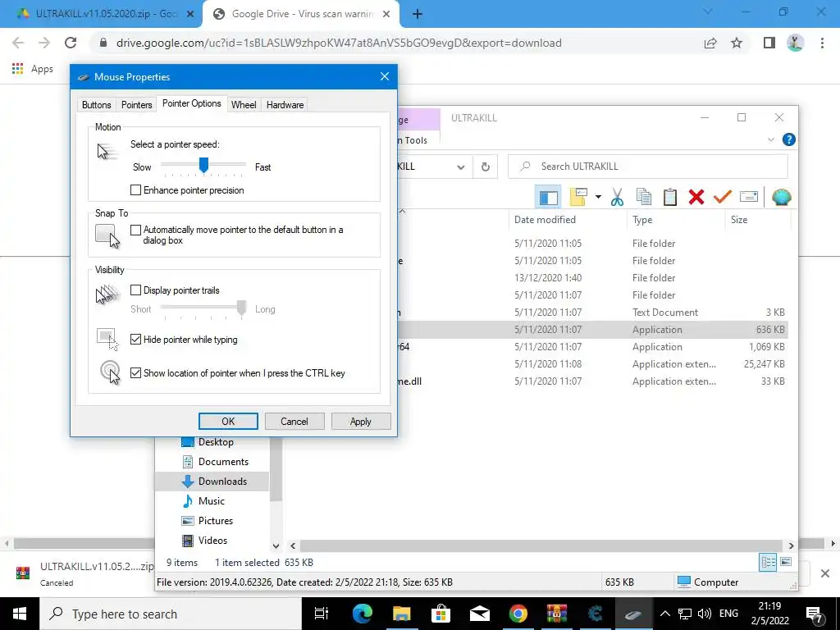Click the envelope icon in Explorer toolbar
The height and width of the screenshot is (630, 840).
tap(748, 197)
